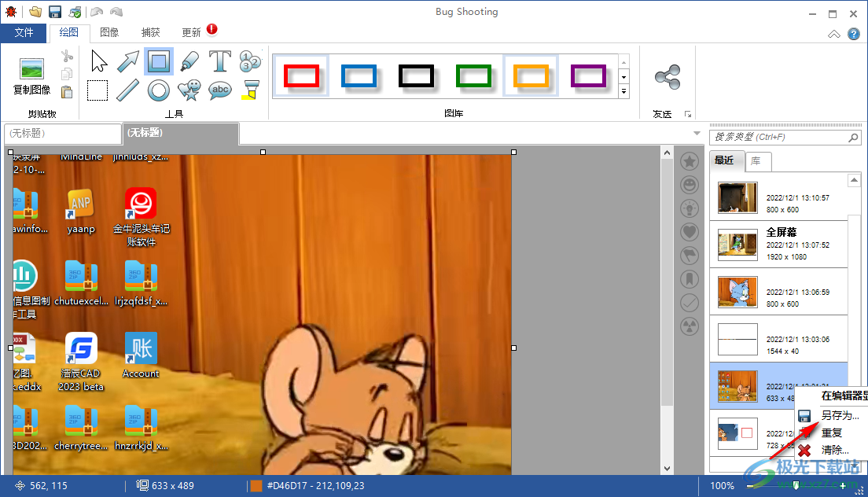
Task: Select the abc text balloon tool
Action: [x=220, y=90]
